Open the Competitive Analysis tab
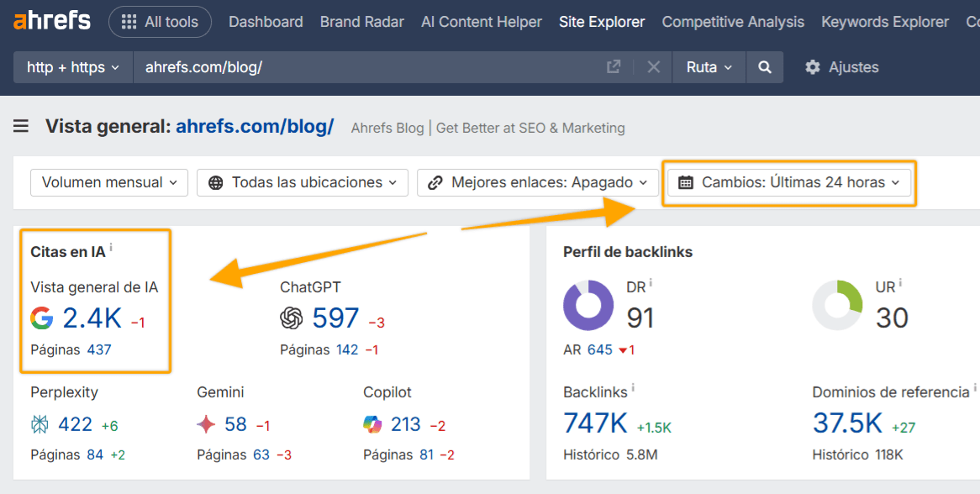 732,22
